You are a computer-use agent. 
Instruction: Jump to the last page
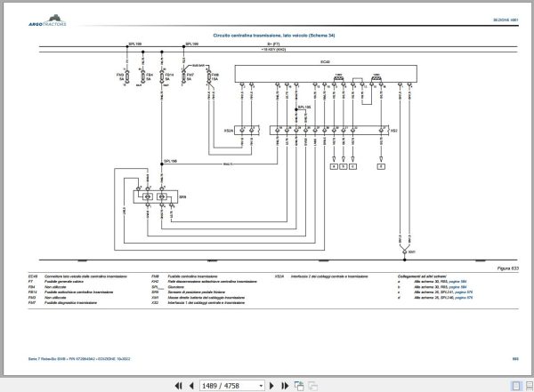click(x=285, y=386)
